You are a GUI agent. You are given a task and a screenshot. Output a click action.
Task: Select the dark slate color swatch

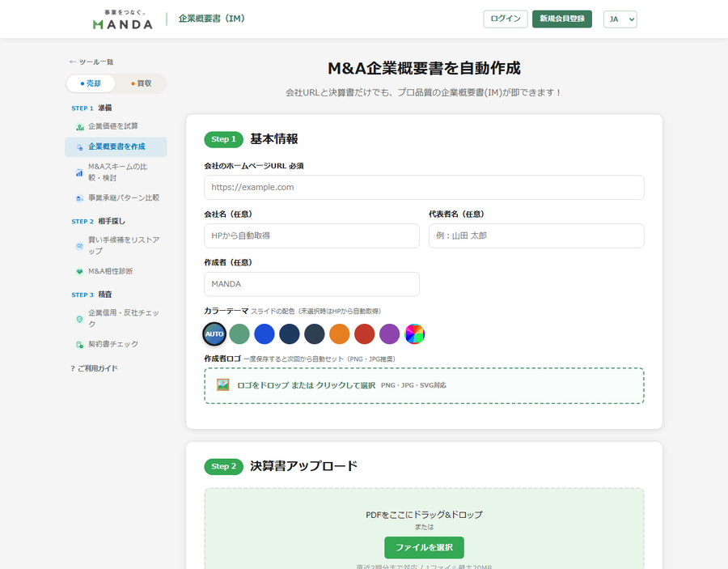pyautogui.click(x=315, y=334)
